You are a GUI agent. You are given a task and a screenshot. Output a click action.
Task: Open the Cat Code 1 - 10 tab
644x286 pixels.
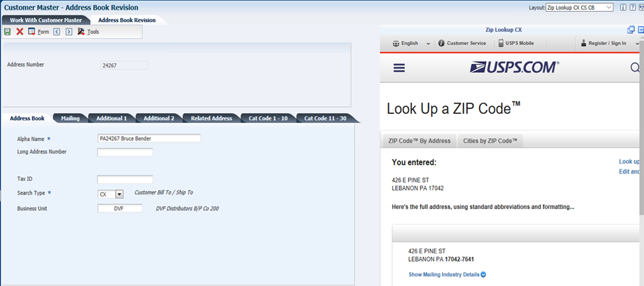pyautogui.click(x=268, y=118)
